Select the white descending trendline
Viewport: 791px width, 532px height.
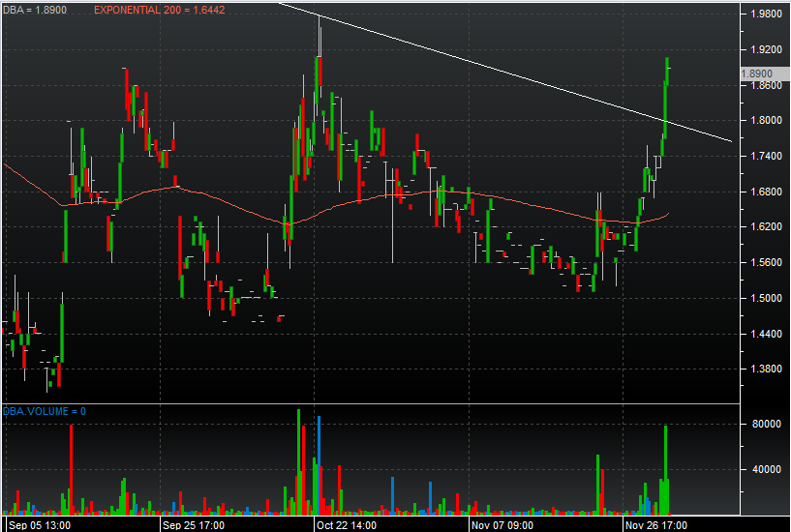pos(504,72)
